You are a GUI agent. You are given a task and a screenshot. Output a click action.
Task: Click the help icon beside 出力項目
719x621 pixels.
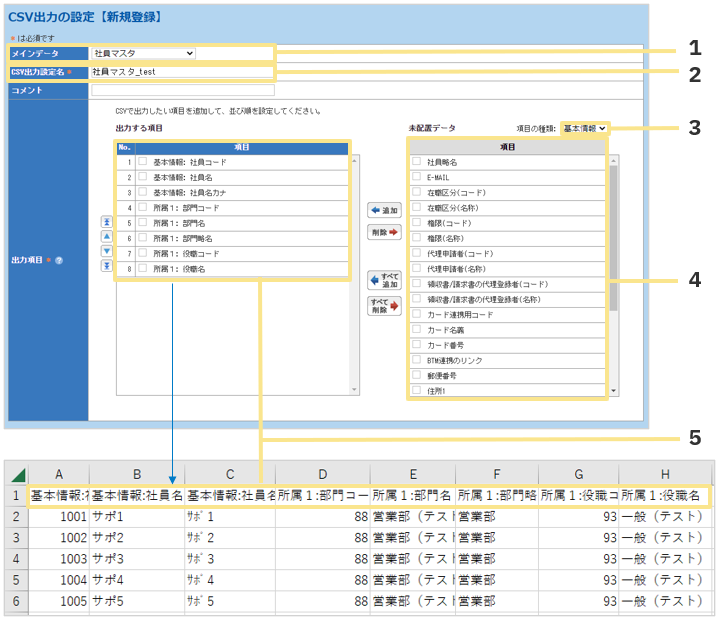tap(59, 260)
